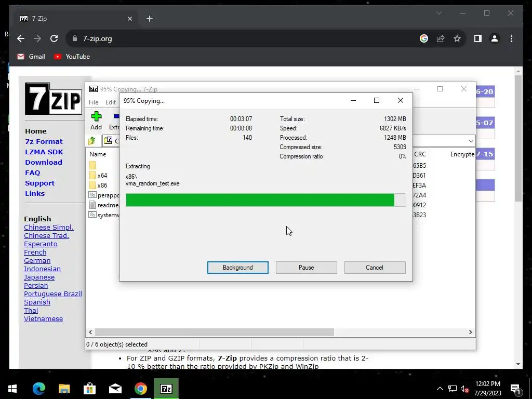Open the YouTube bookmark
Screen dimensions: 532x399
click(72, 57)
